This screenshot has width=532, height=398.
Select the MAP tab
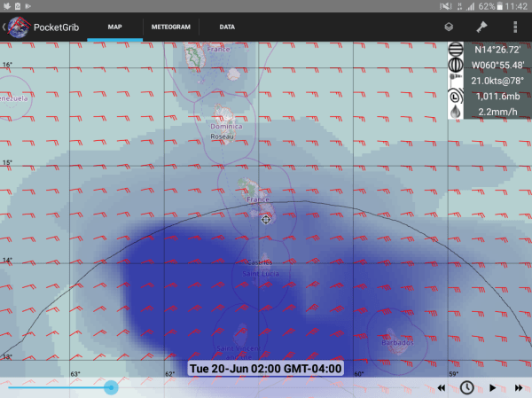coord(114,27)
